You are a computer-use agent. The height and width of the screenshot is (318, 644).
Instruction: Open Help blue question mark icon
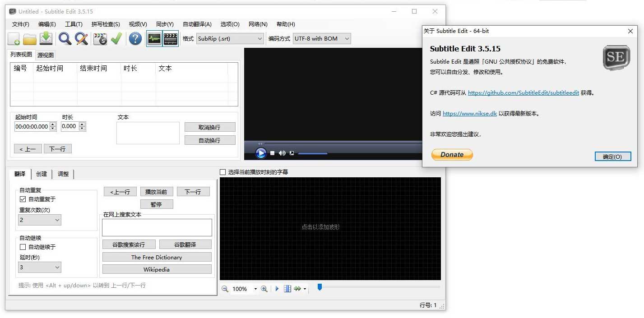(135, 39)
